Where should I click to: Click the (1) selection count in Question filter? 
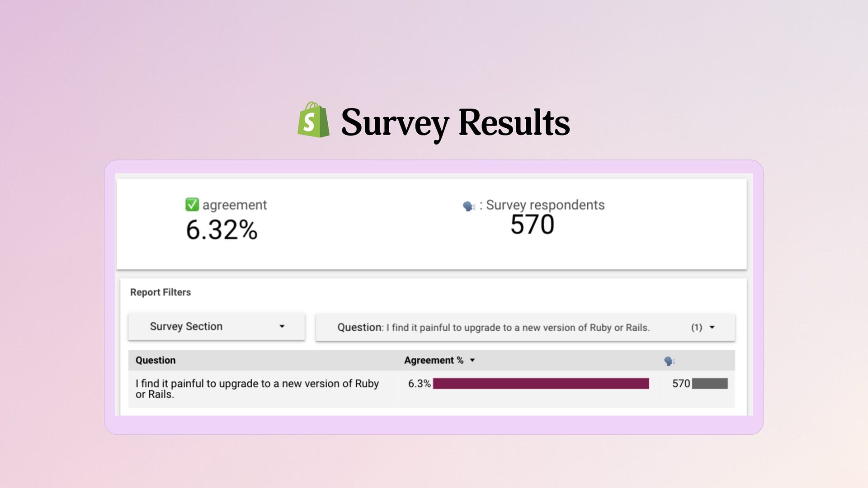(696, 328)
